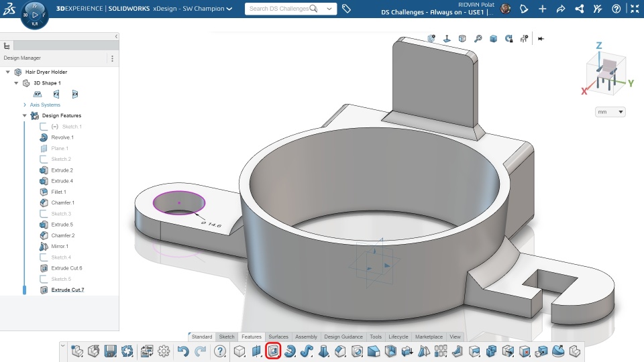Screen dimensions: 644x362
Task: Select the Linear Pattern grid tool
Action: [441, 351]
